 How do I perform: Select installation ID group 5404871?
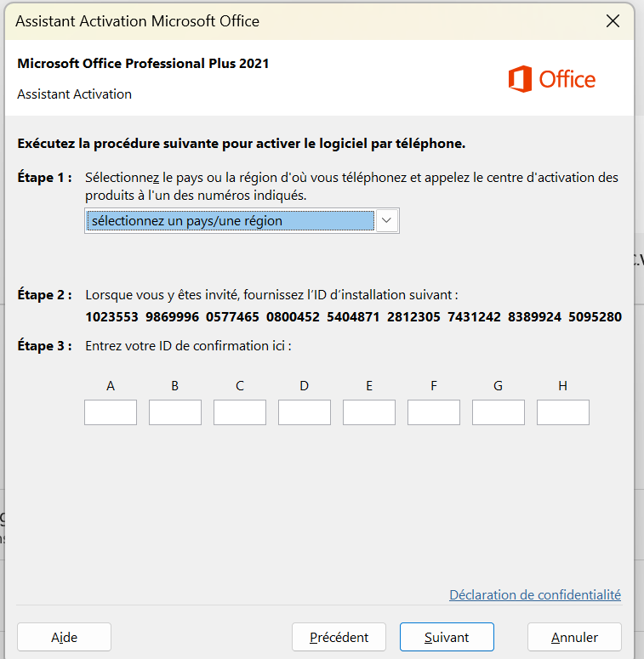coord(353,317)
